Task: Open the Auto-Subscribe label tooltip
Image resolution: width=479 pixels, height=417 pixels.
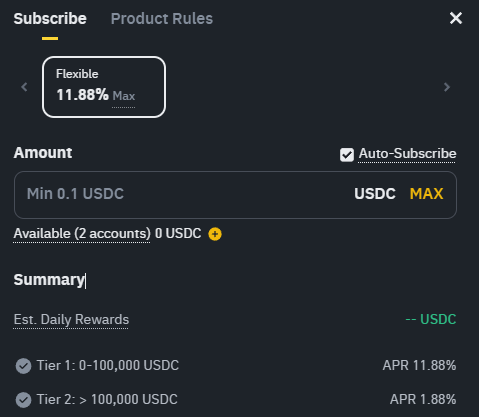Action: pyautogui.click(x=407, y=154)
